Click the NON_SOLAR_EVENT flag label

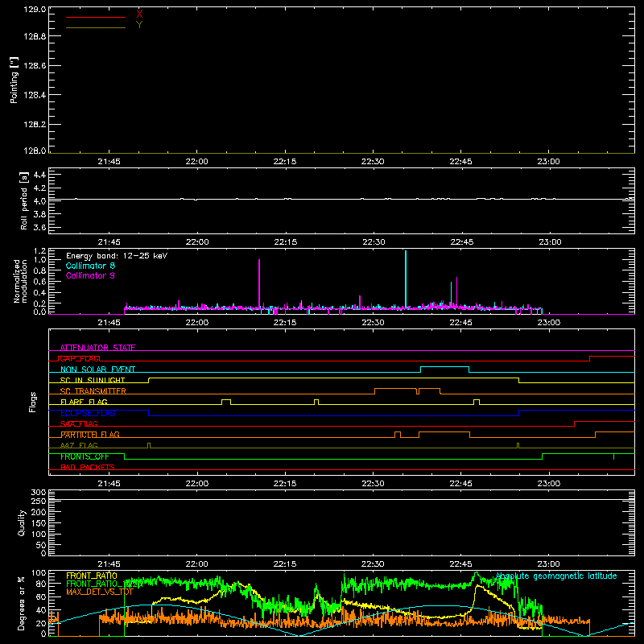[97, 369]
